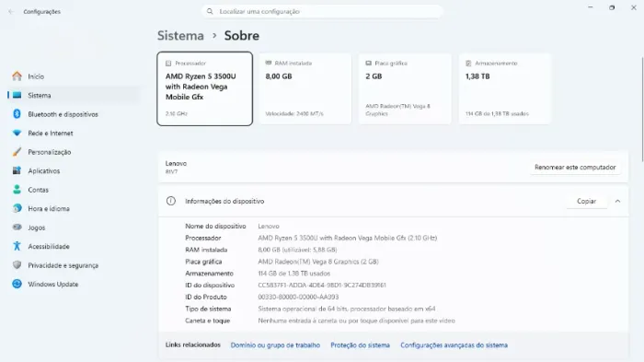Viewport: 644px width, 362px height.
Task: Click RAM instalada utilizável 5,88 GB value
Action: (297, 250)
